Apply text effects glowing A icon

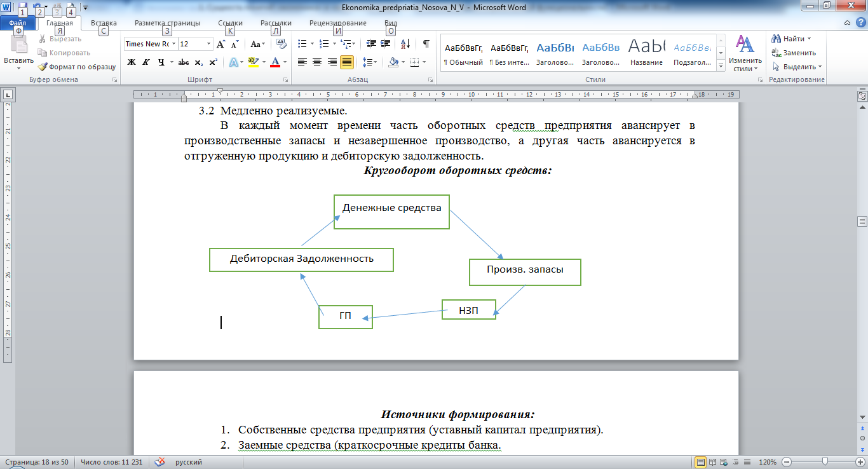(233, 62)
